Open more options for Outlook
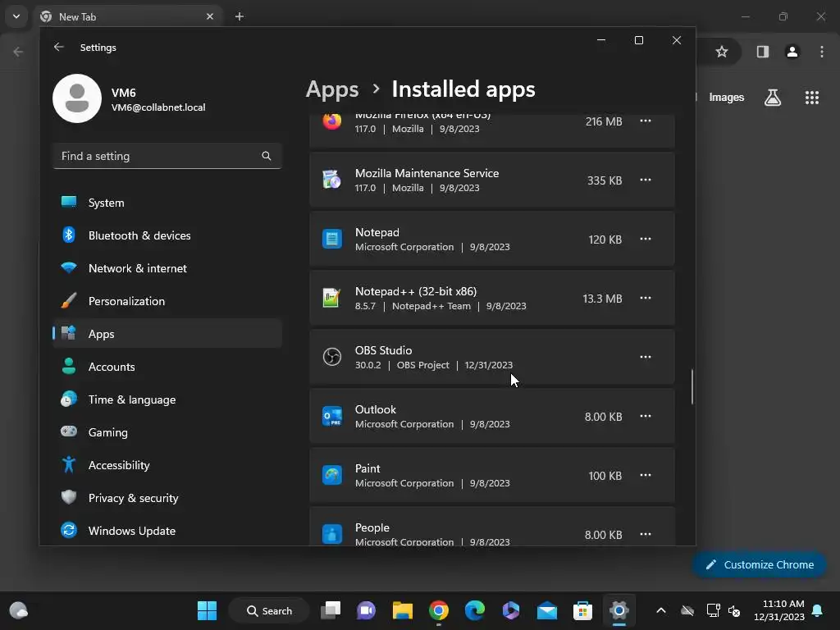Viewport: 840px width, 630px height. tap(646, 416)
